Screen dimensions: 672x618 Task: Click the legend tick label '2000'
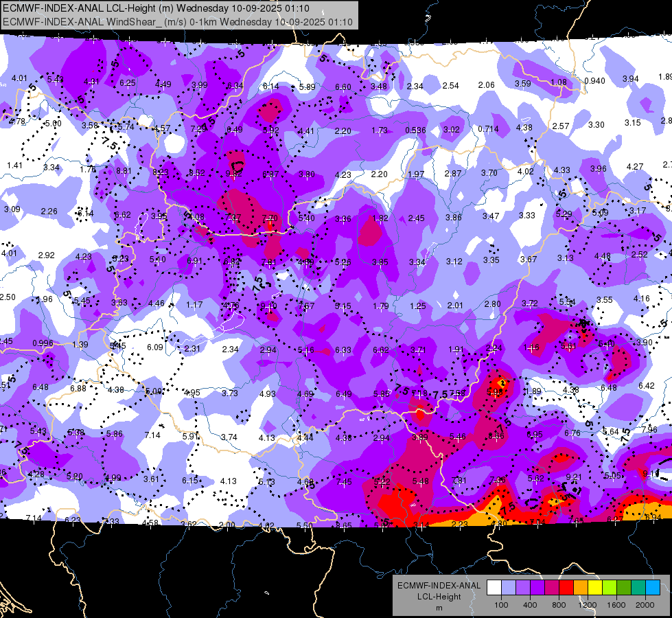tap(645, 605)
